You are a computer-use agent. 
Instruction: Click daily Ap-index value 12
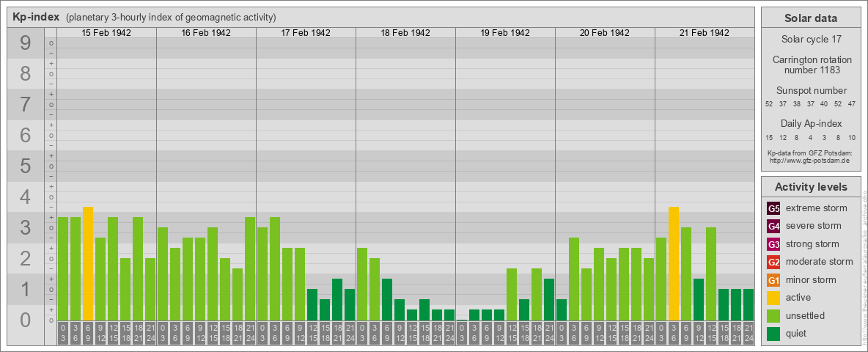(783, 137)
